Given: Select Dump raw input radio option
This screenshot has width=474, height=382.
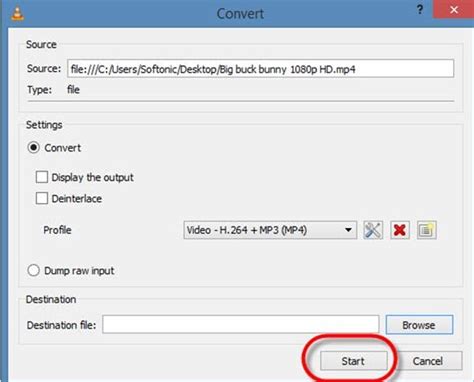Looking at the screenshot, I should tap(34, 270).
